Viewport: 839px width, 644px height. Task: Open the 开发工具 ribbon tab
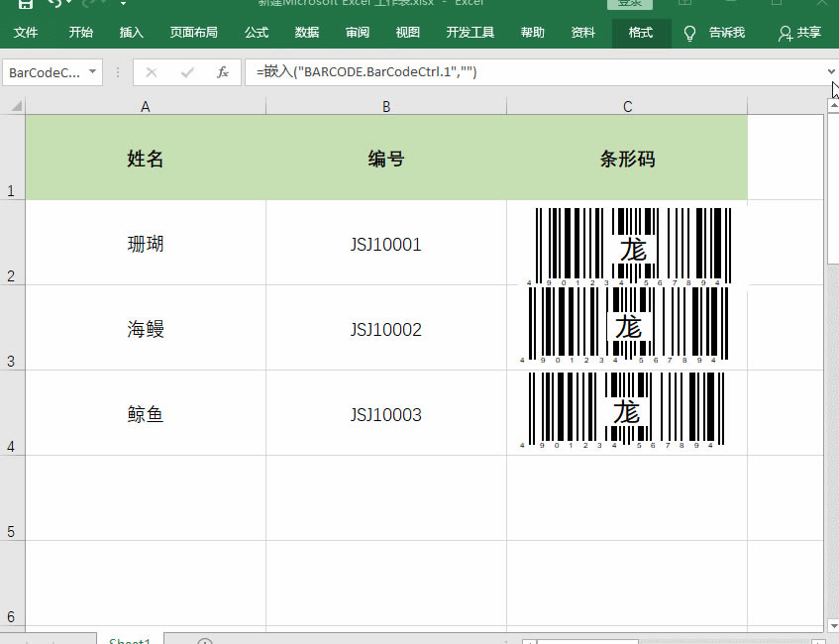pos(469,32)
